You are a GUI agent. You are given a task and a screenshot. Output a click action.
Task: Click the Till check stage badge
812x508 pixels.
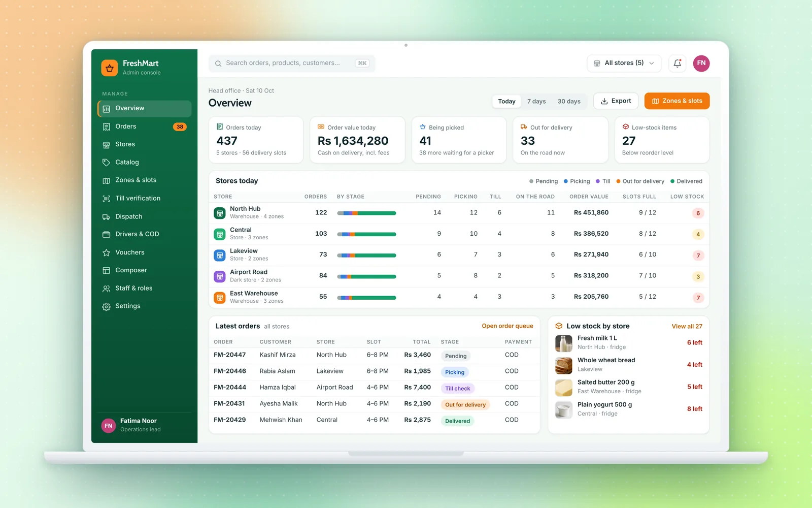458,389
